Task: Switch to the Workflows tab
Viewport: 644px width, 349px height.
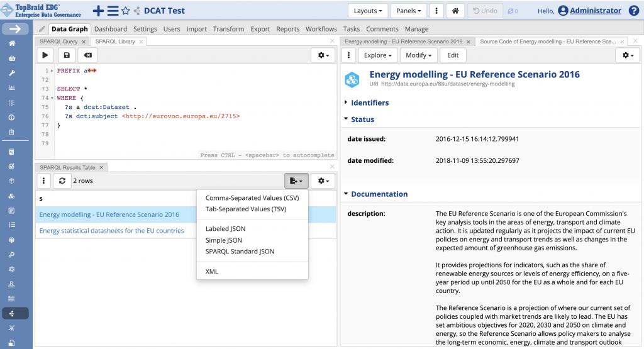Action: click(321, 29)
